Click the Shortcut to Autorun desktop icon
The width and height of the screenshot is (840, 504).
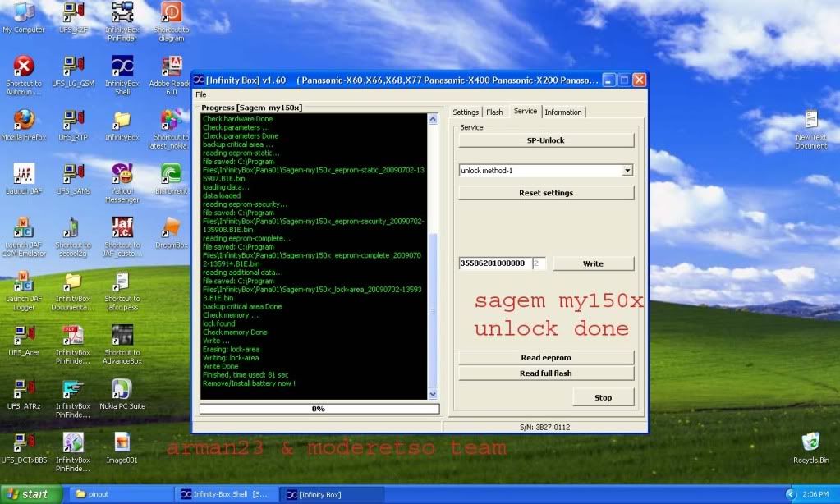[x=24, y=75]
